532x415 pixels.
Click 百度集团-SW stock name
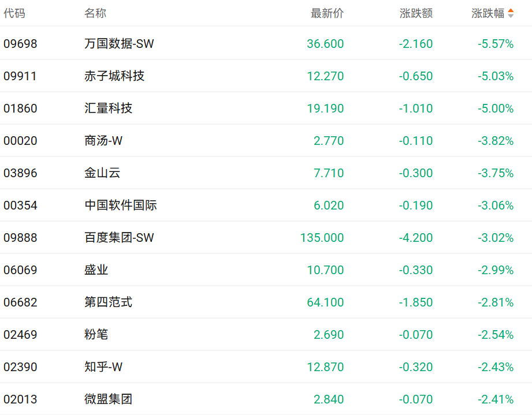(119, 238)
